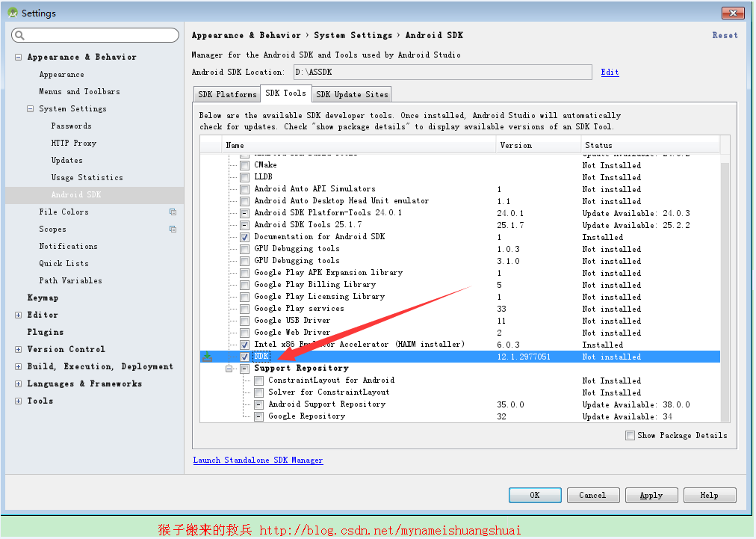Select Passwords in System Settings
This screenshot has width=756, height=539.
[x=72, y=126]
